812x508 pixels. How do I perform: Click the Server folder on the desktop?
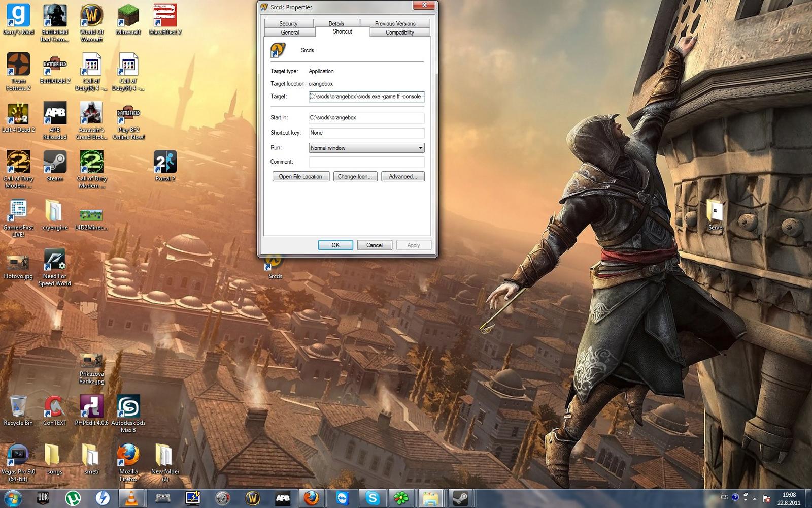716,215
